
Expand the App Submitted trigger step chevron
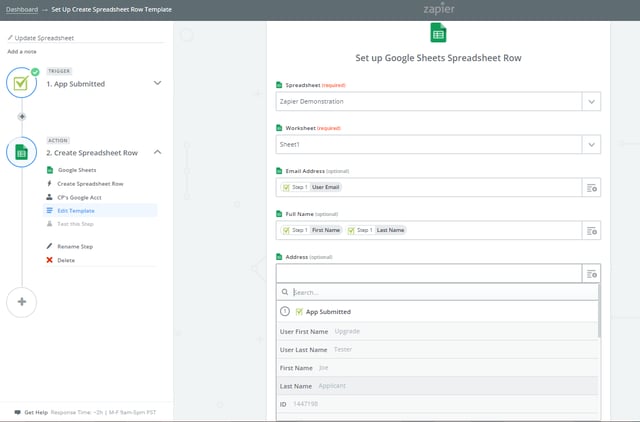point(157,83)
